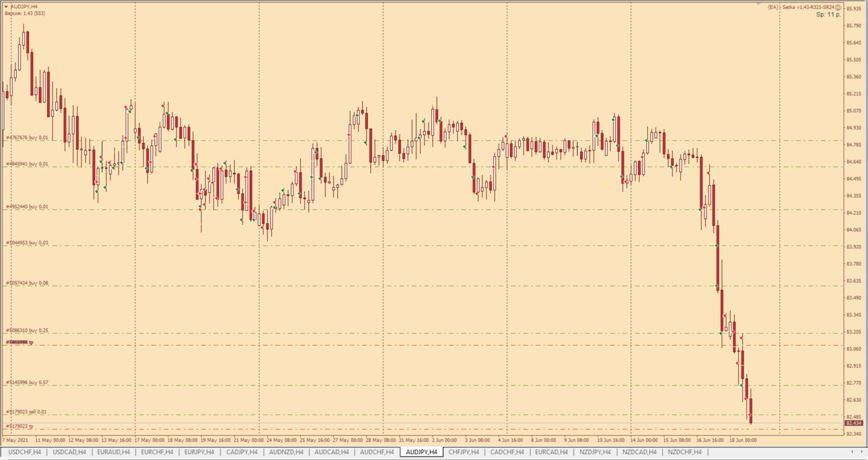Click the active AUDJPY,H4 tab
868x460 pixels.
point(421,452)
